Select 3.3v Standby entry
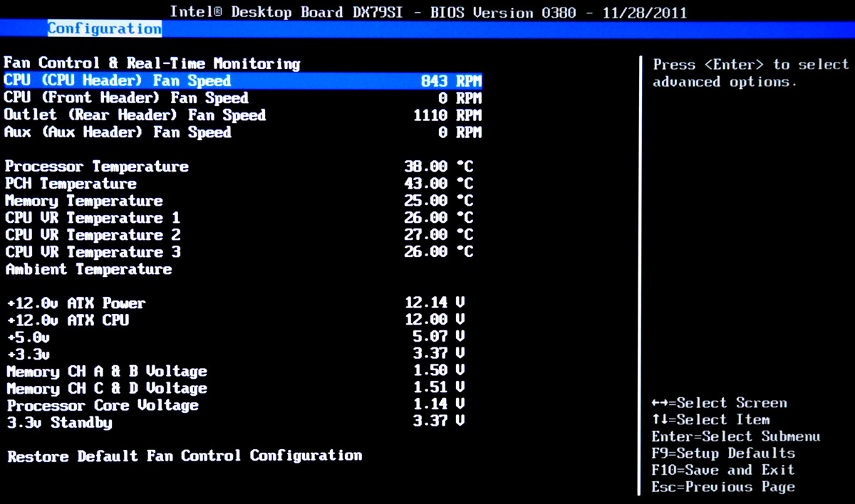The height and width of the screenshot is (504, 855). (x=59, y=423)
